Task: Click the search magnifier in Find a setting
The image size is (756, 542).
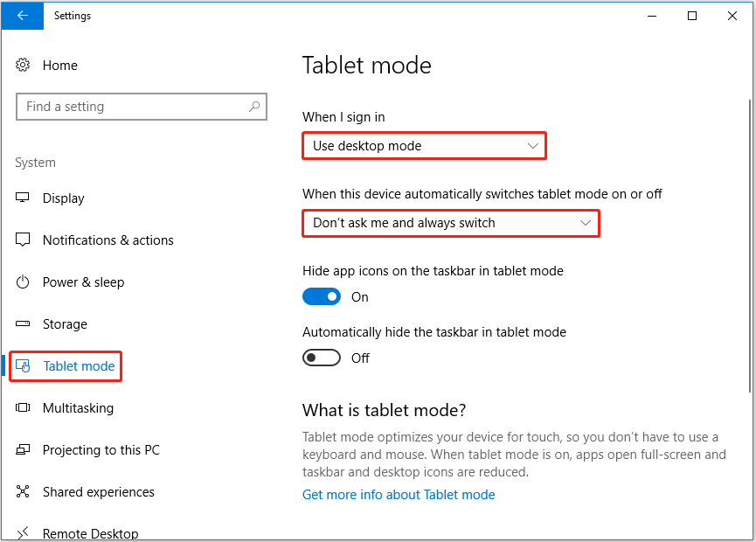Action: tap(253, 106)
